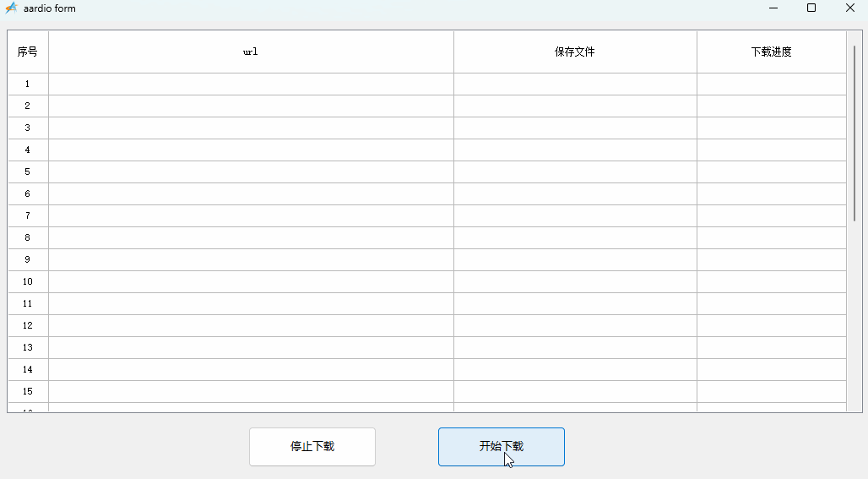Select row number 1 cell
The width and height of the screenshot is (868, 479).
tap(28, 84)
